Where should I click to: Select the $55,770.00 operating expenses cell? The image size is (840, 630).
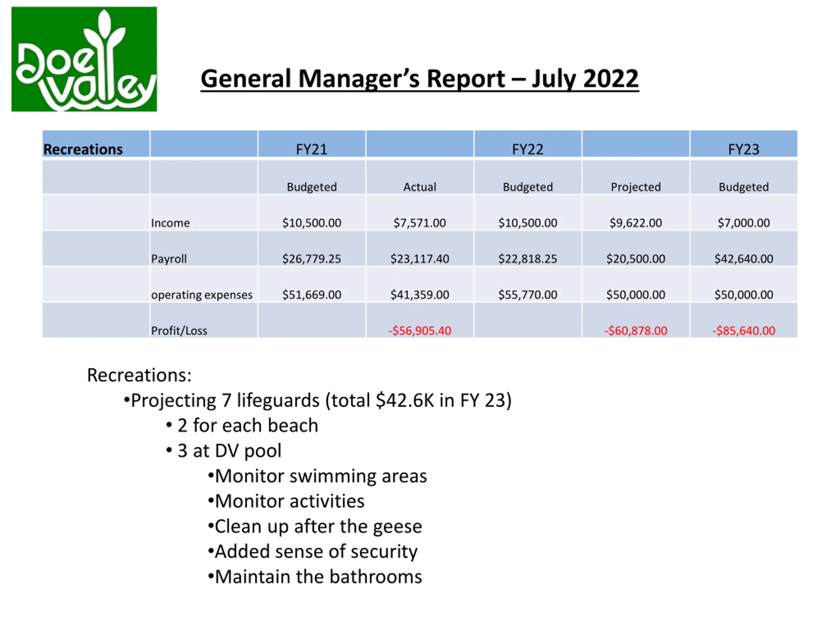pos(528,284)
